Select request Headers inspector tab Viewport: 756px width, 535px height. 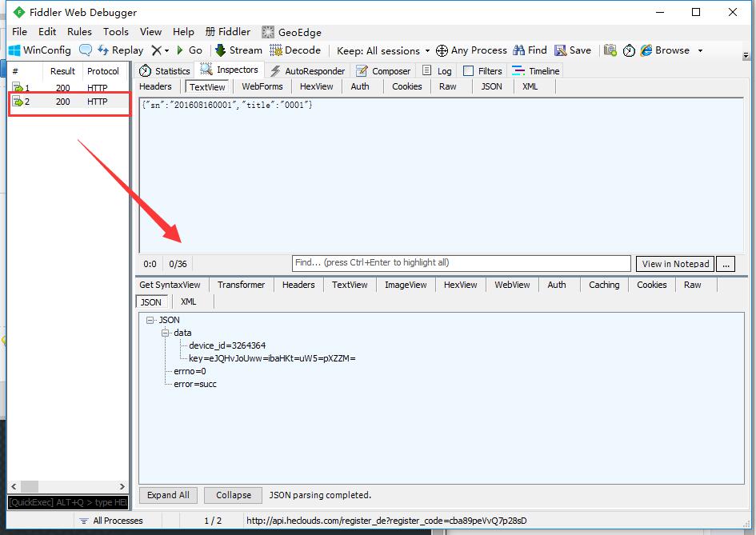[x=155, y=86]
